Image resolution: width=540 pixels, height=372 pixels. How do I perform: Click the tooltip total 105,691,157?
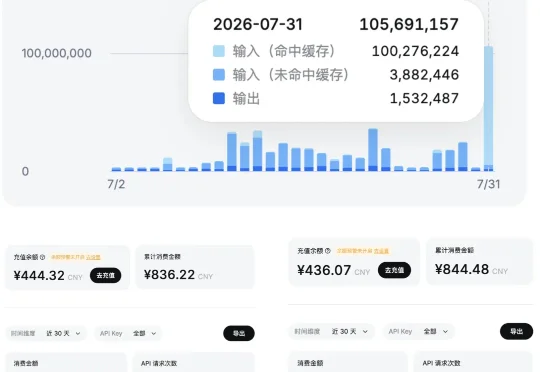(409, 24)
